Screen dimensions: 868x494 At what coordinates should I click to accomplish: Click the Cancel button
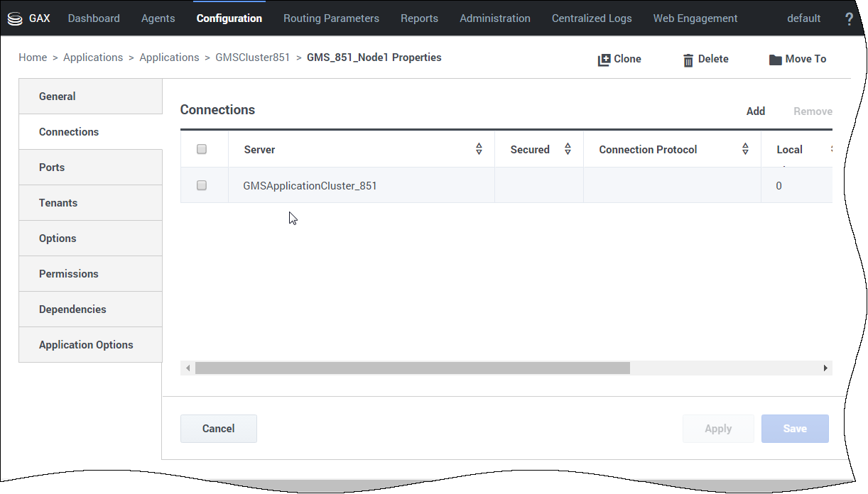point(218,428)
